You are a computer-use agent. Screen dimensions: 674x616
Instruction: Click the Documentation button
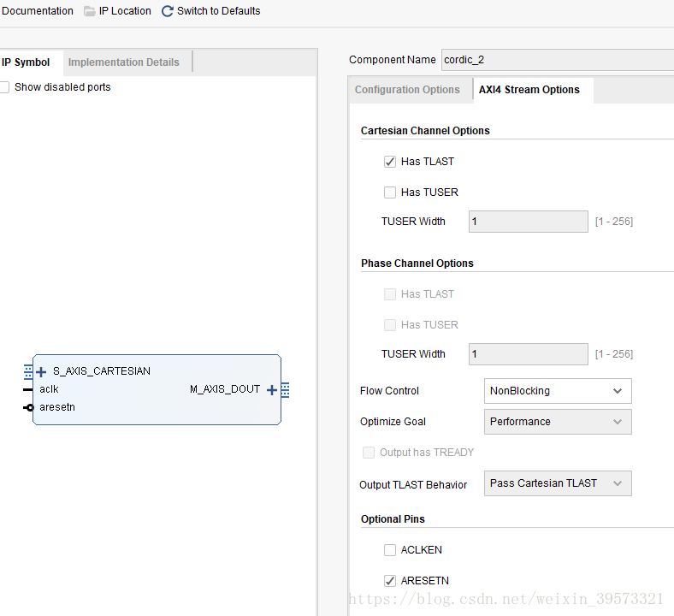38,11
